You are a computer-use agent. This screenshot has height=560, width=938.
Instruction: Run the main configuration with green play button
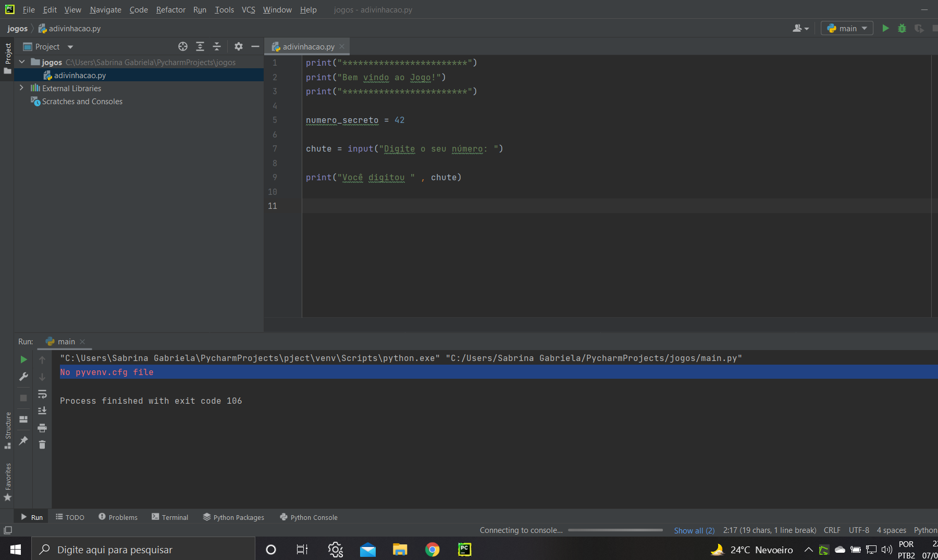885,28
